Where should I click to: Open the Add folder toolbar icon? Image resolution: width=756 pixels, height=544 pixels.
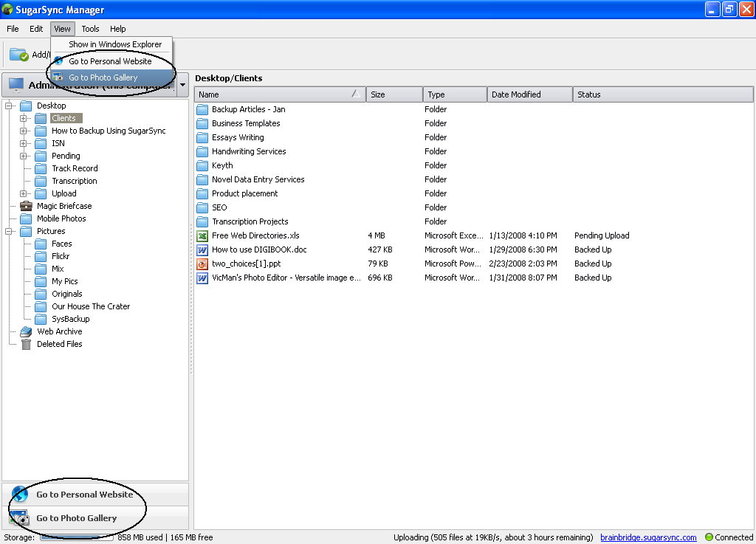[19, 55]
